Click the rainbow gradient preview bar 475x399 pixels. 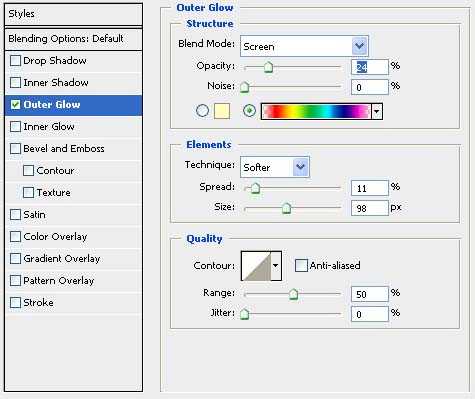[316, 111]
